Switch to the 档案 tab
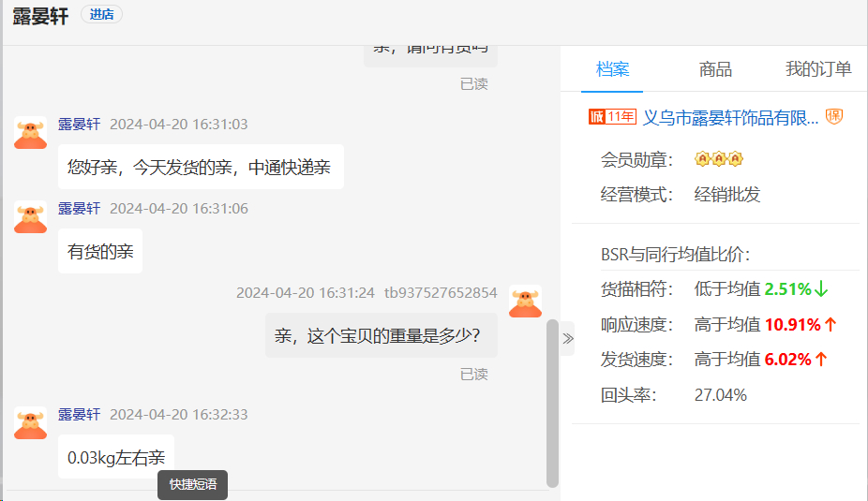 612,69
